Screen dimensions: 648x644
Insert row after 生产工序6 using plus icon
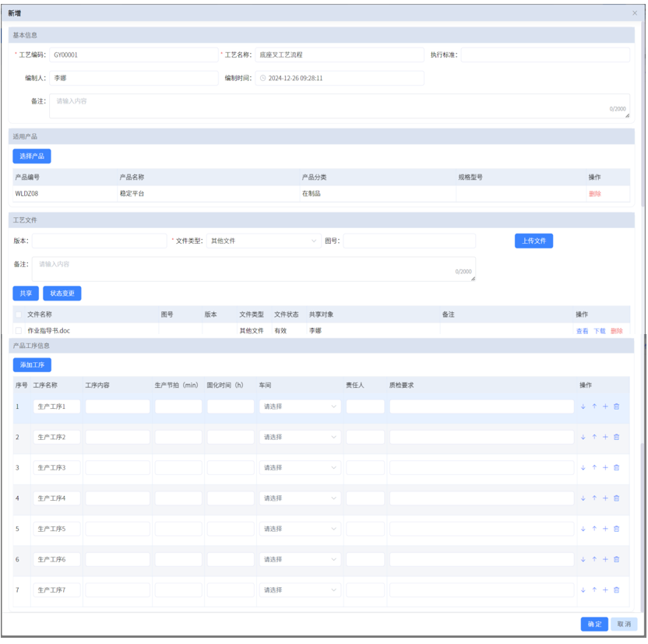(605, 559)
